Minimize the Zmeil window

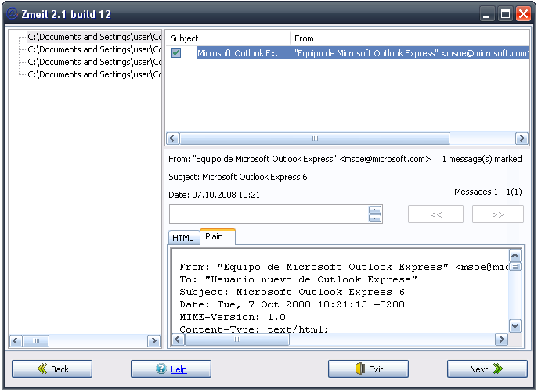(x=486, y=14)
